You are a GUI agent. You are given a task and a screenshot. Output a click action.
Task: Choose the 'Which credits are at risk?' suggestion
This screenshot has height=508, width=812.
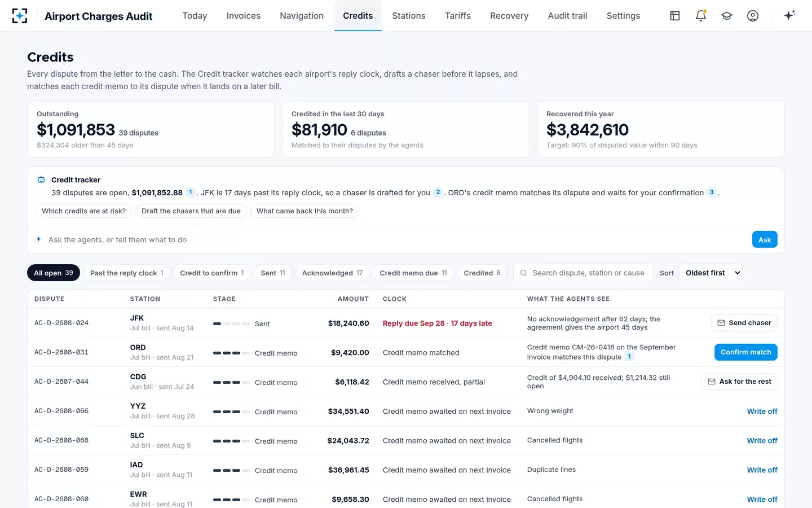(84, 211)
